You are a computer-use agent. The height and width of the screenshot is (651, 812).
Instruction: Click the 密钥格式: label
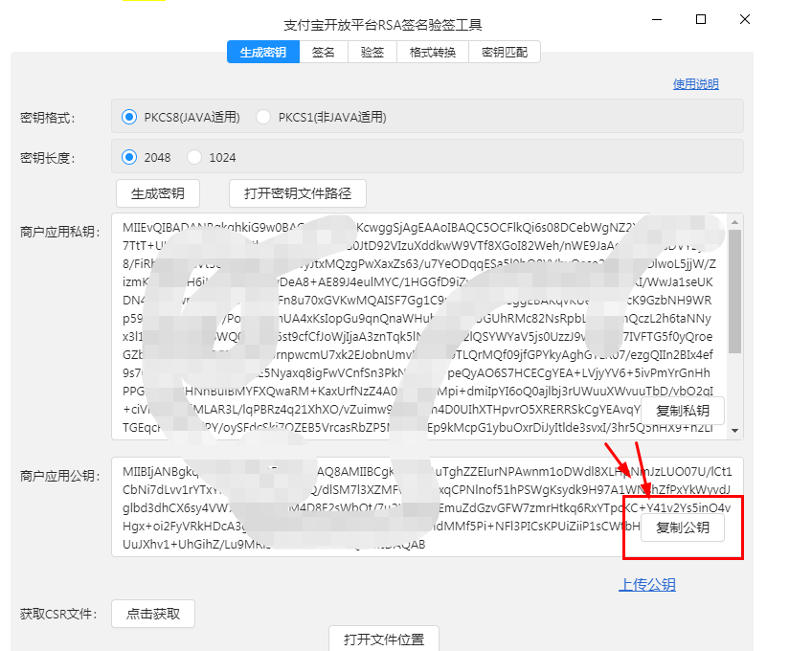point(48,118)
